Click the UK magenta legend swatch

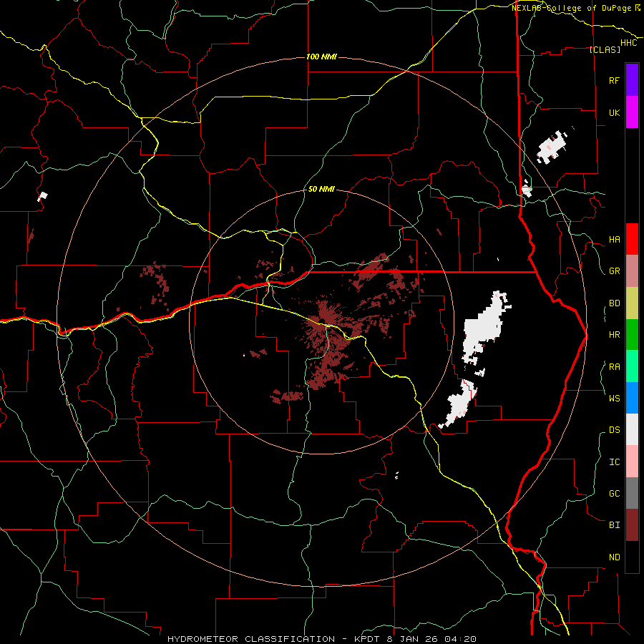(632, 112)
